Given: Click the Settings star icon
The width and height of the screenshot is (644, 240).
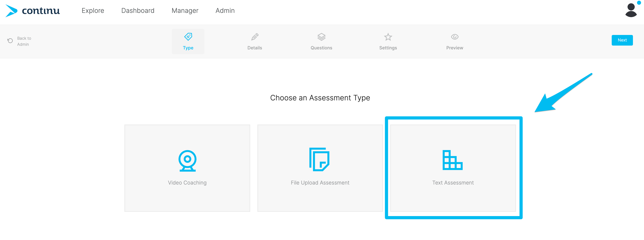Looking at the screenshot, I should 388,37.
